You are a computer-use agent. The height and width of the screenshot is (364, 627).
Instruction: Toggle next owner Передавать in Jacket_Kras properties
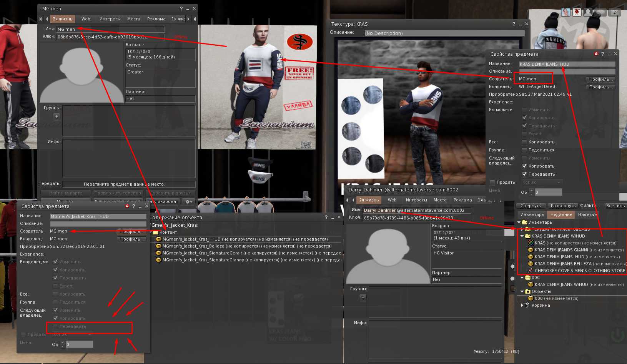click(x=55, y=326)
